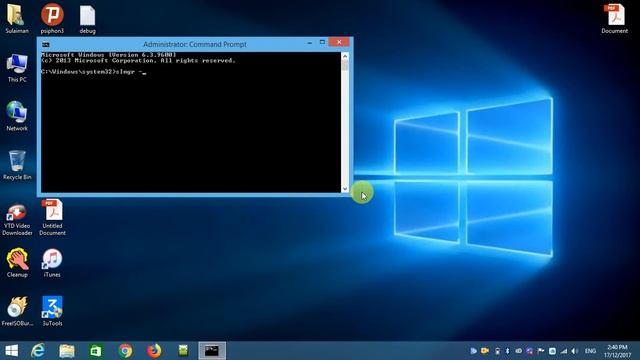This screenshot has width=640, height=360.
Task: Open the Store app on the taskbar
Action: point(96,351)
